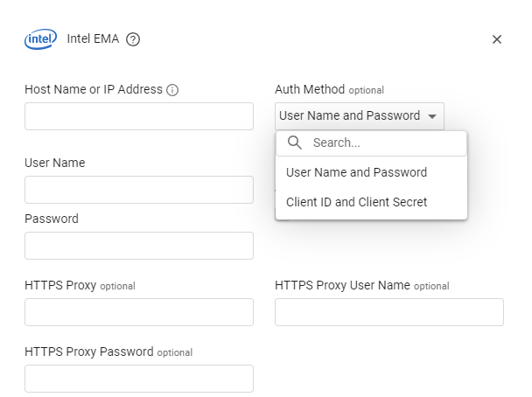Image resolution: width=532 pixels, height=397 pixels.
Task: Click into the User Name input box
Action: 139,190
